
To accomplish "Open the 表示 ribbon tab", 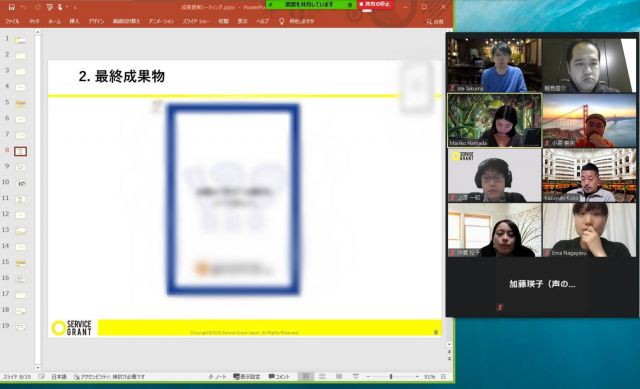I will (x=243, y=21).
